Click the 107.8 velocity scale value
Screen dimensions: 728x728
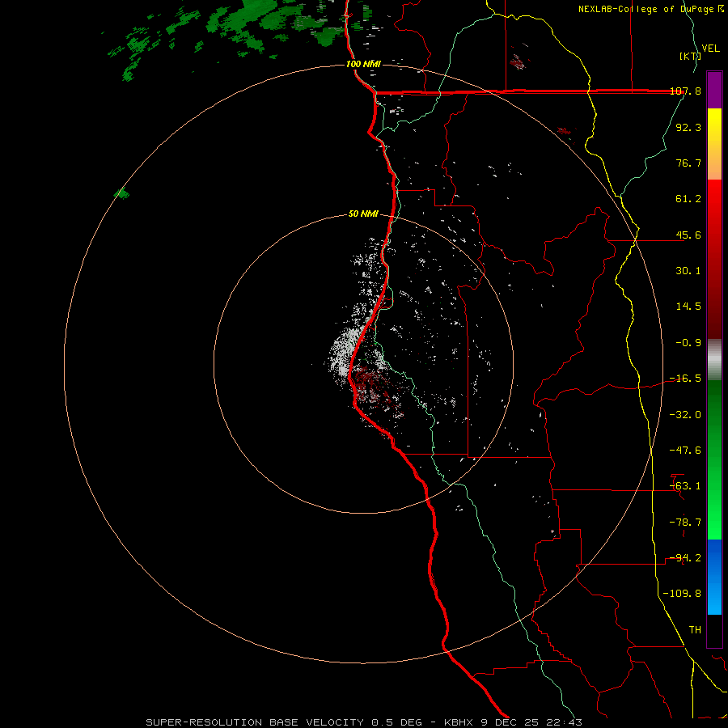[685, 91]
